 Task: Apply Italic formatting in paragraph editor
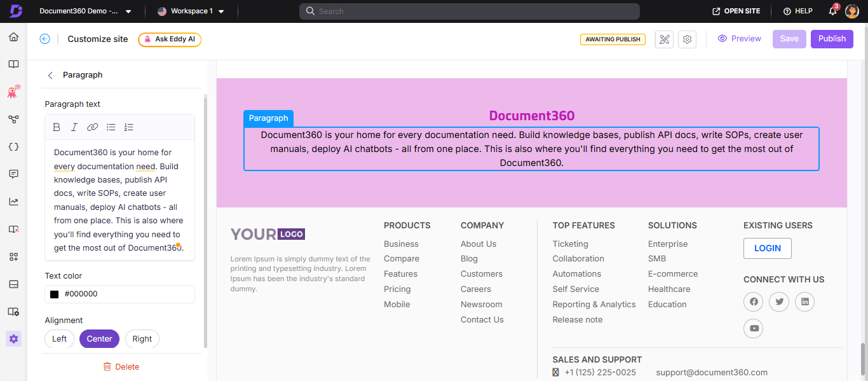(74, 127)
